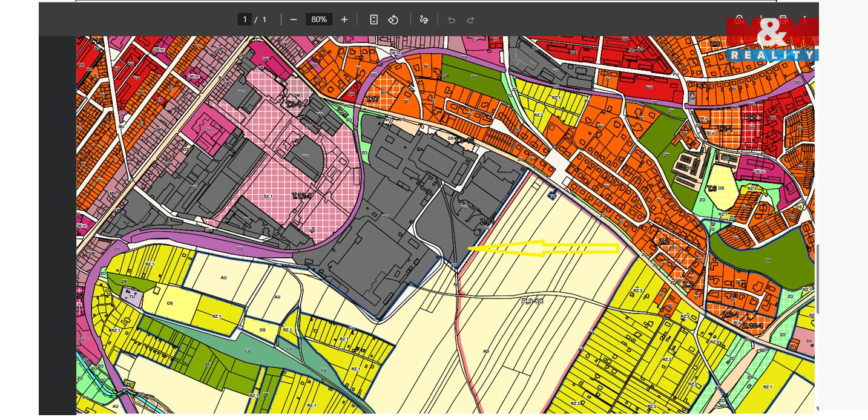Undo the last annotation
The image size is (868, 420).
451,19
